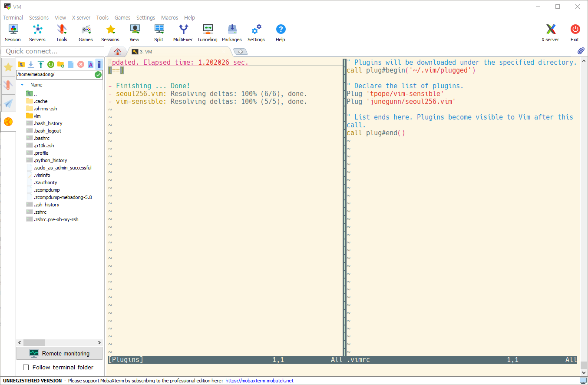This screenshot has height=385, width=588.
Task: Open the Tools menu in menu bar
Action: (x=102, y=18)
